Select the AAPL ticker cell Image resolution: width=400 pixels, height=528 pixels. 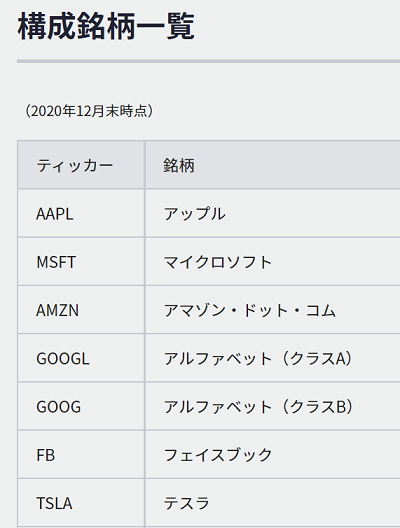coord(81,213)
